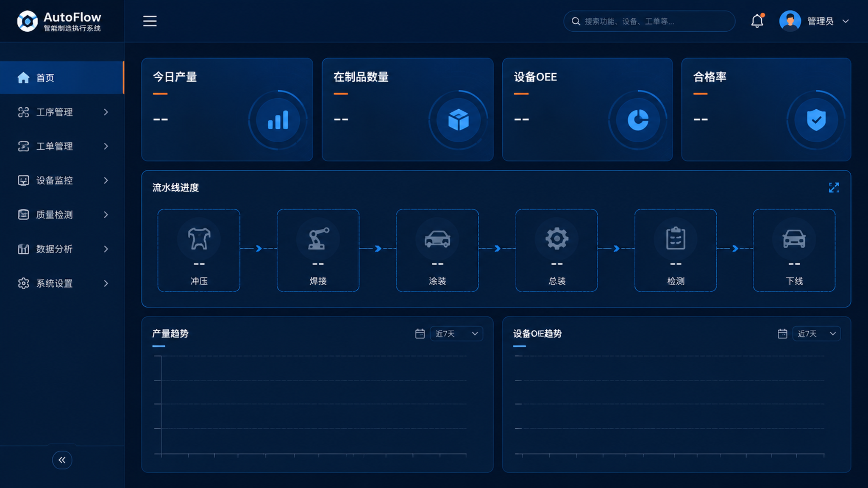Toggle the hamburger menu icon

[150, 21]
